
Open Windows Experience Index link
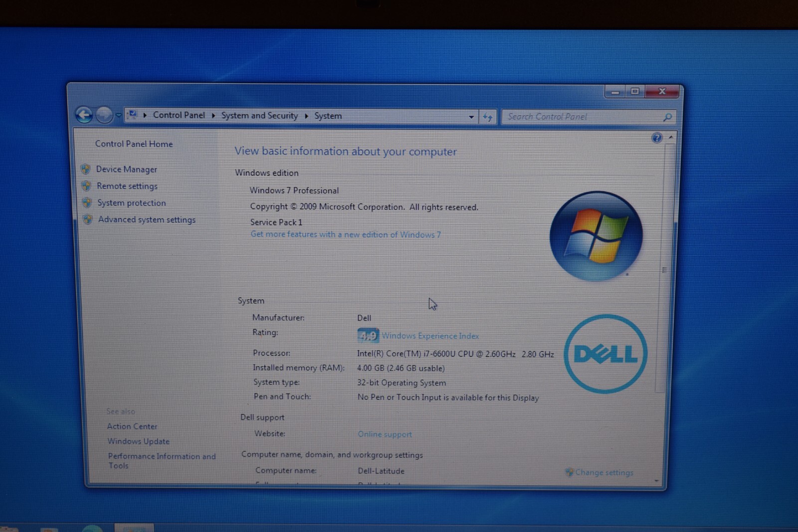click(x=430, y=336)
